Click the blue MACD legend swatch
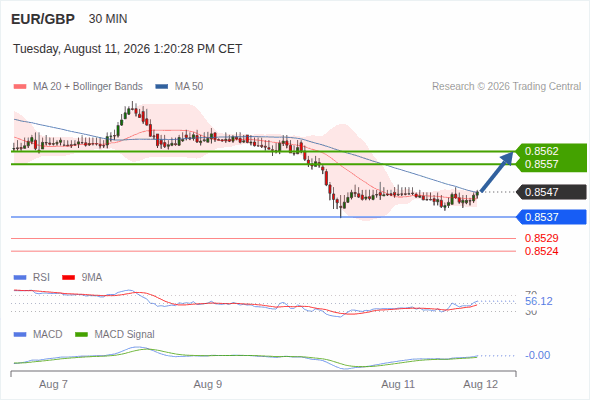The image size is (590, 400). (20, 335)
